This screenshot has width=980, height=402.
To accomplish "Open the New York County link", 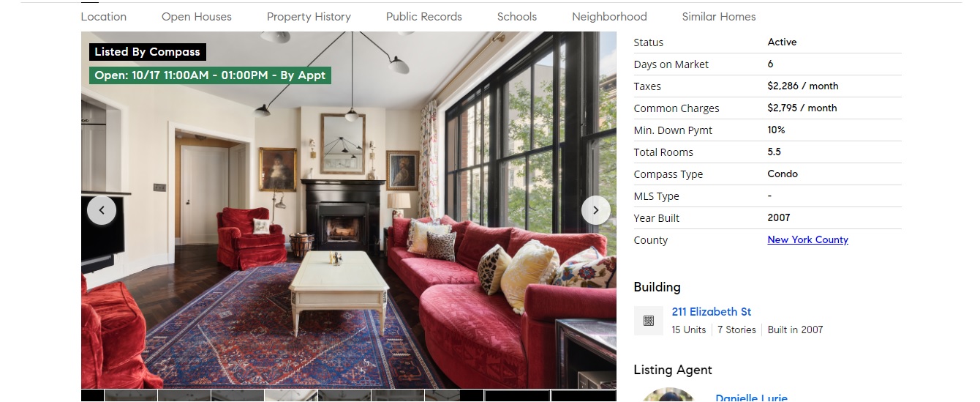I will (808, 239).
